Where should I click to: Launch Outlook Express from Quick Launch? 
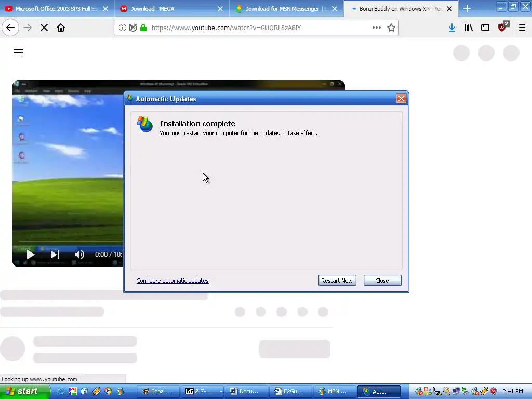[85, 391]
